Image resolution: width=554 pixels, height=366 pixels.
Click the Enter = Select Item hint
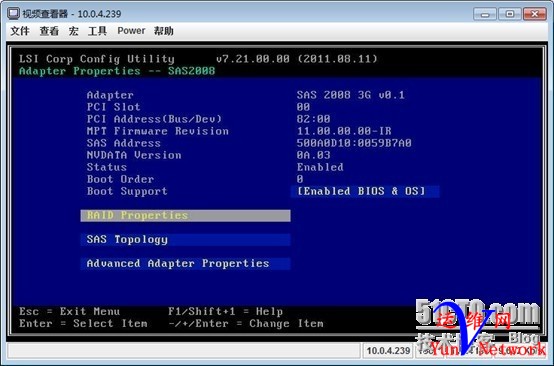click(x=83, y=324)
